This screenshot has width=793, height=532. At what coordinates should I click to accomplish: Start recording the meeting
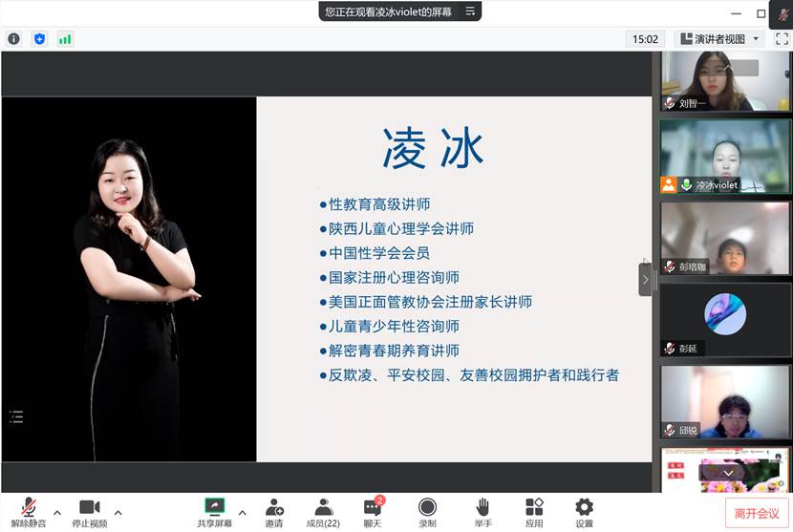(x=427, y=507)
